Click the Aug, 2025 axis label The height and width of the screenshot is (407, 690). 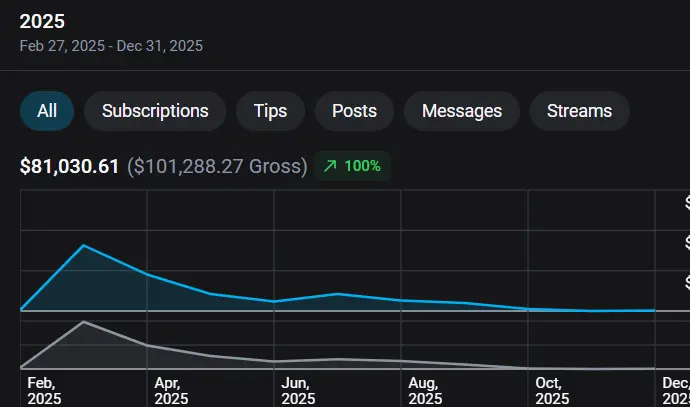click(425, 391)
